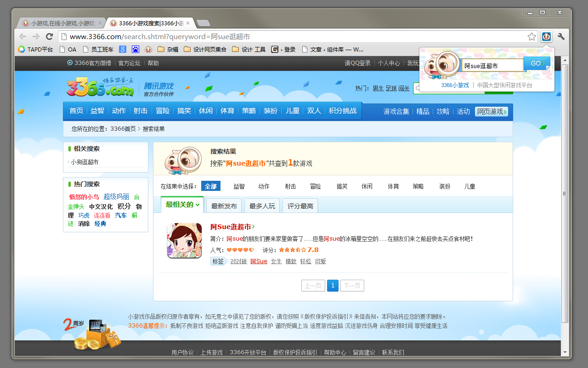
Task: Switch to the 评分最高 tab
Action: click(300, 206)
